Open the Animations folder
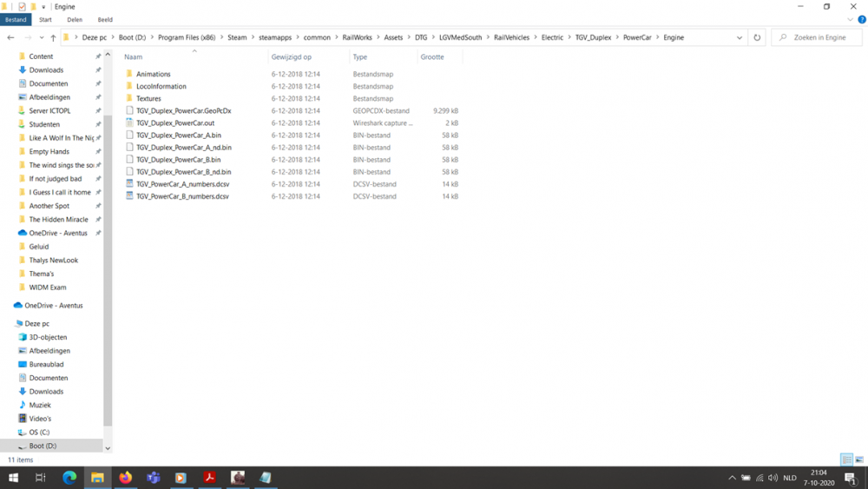Screen dimensions: 868x489 [x=153, y=74]
